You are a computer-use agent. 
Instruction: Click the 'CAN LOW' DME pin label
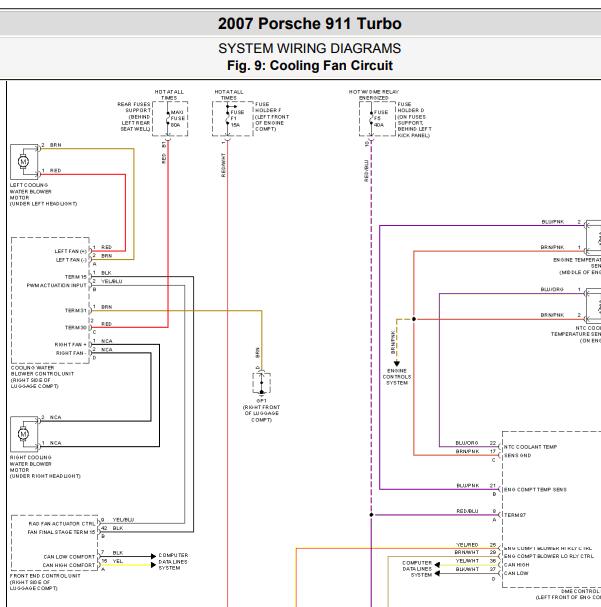coord(516,573)
